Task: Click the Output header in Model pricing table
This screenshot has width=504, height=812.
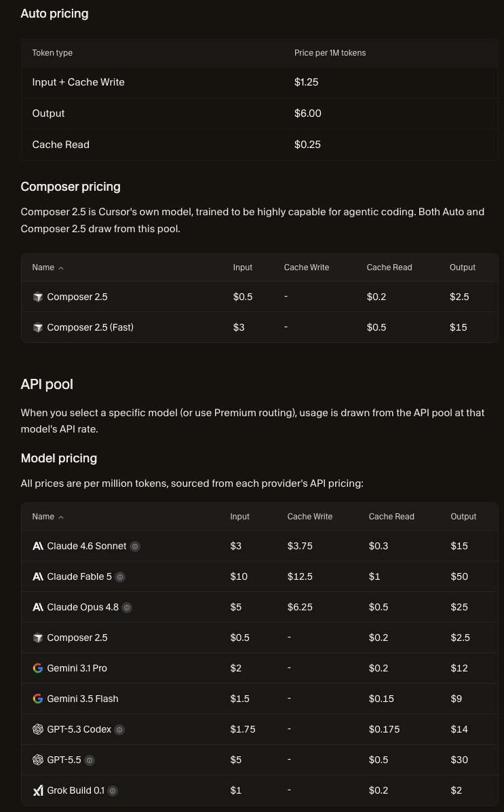Action: (463, 516)
